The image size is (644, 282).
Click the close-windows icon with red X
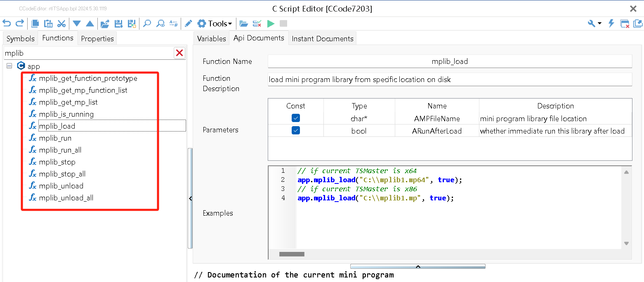click(625, 23)
